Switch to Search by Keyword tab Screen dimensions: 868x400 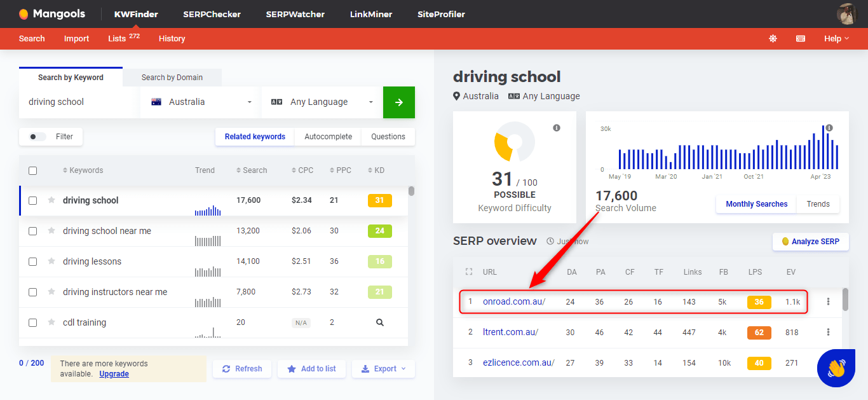(x=71, y=77)
